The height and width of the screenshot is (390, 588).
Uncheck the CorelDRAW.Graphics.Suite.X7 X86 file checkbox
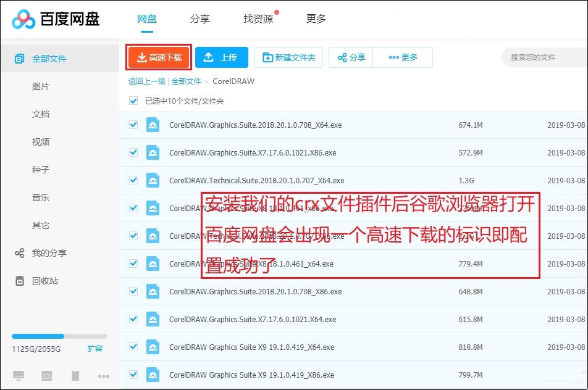click(x=133, y=152)
